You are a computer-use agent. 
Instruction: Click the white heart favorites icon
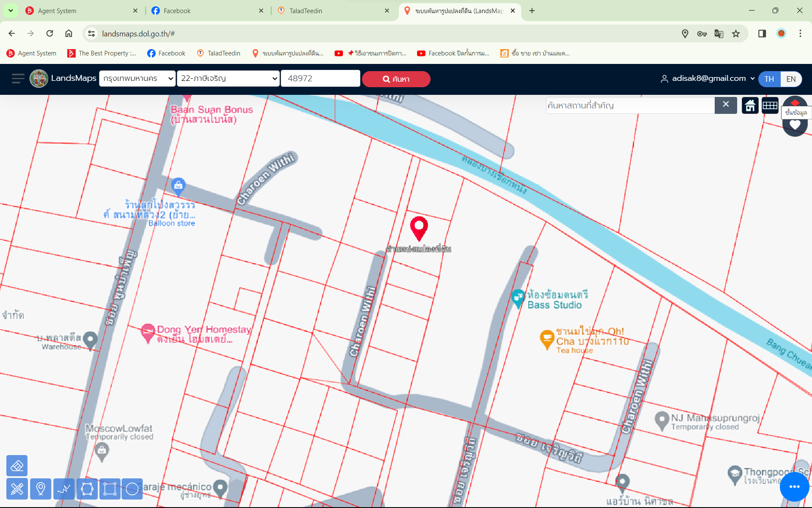(x=795, y=125)
